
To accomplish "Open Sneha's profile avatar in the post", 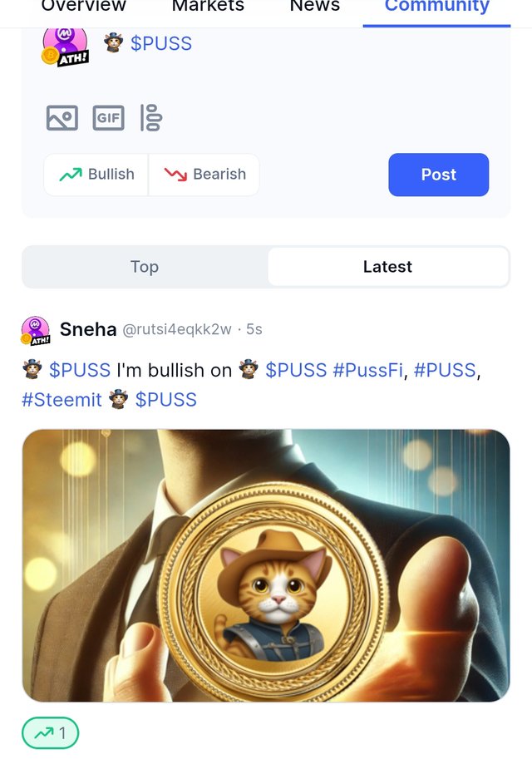I will pos(36,331).
